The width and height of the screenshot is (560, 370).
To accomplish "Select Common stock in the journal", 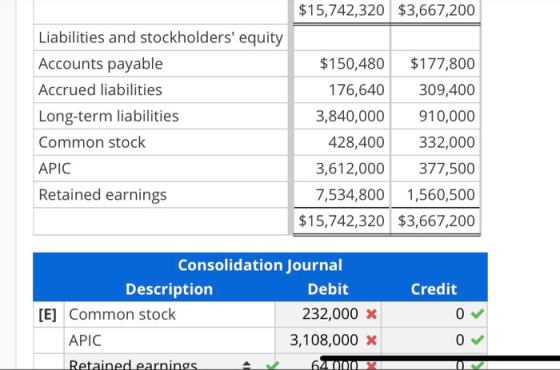I will (x=122, y=315).
